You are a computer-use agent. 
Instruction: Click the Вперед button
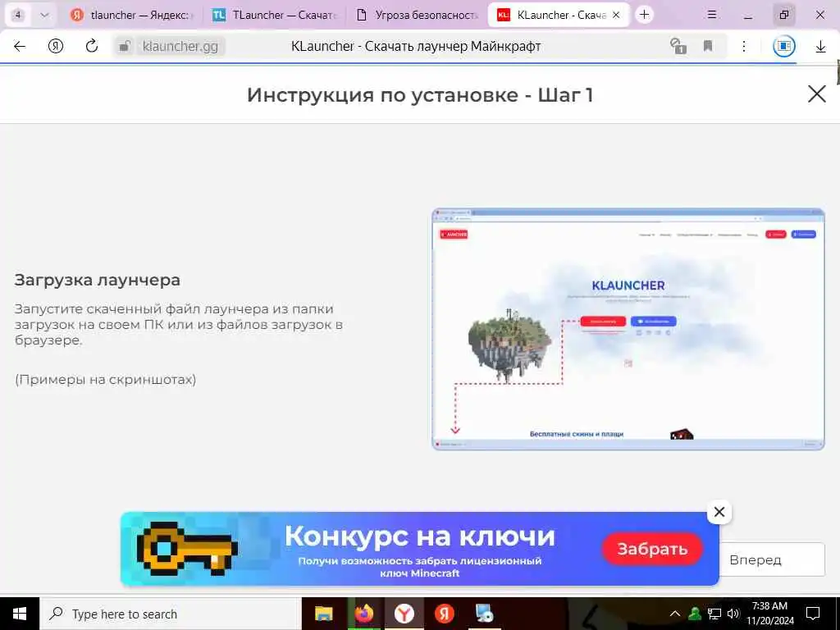tap(771, 559)
